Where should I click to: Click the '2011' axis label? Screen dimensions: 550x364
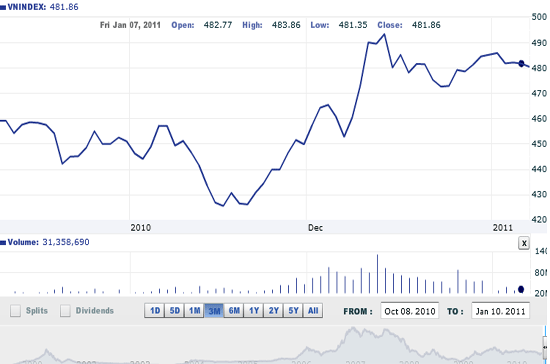coord(503,228)
